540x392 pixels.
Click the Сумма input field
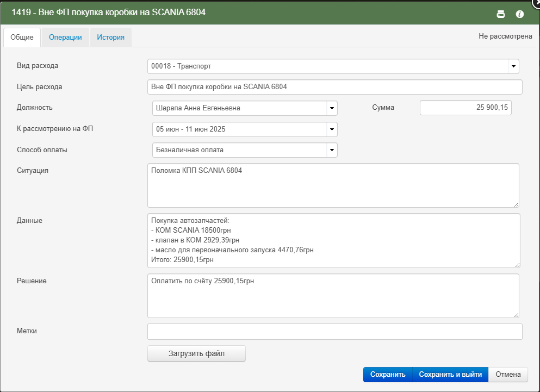pyautogui.click(x=465, y=108)
